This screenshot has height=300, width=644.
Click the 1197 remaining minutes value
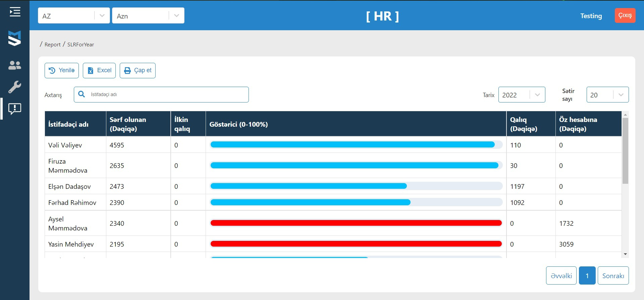pyautogui.click(x=517, y=186)
